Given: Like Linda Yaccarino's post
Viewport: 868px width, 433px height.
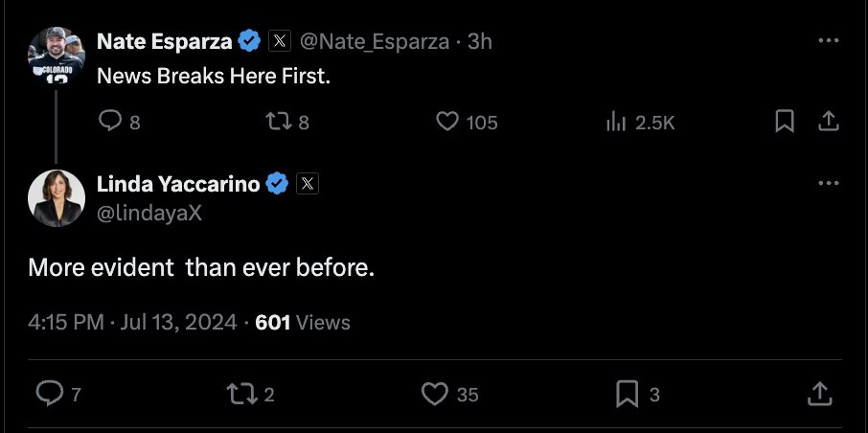Looking at the screenshot, I should click(x=435, y=393).
